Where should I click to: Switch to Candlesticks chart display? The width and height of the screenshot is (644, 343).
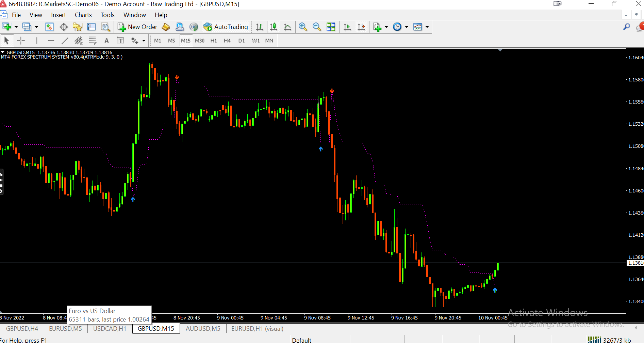coord(274,27)
